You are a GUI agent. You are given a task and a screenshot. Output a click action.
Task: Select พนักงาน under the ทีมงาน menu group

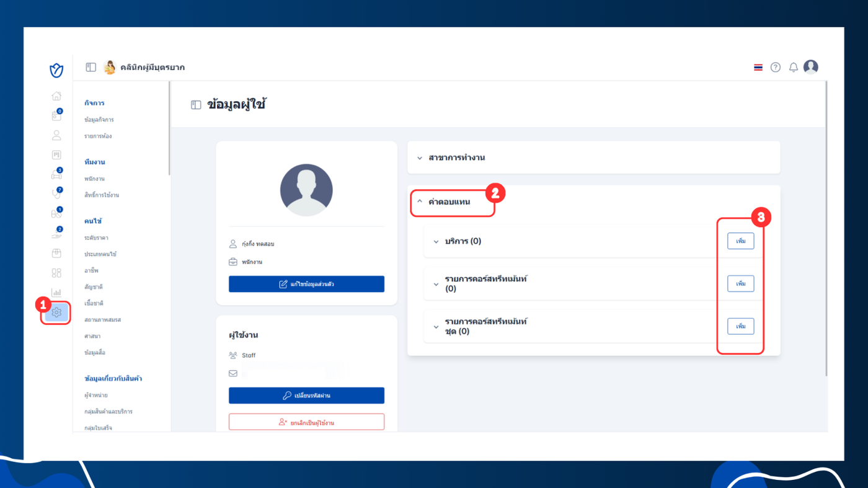tap(94, 179)
